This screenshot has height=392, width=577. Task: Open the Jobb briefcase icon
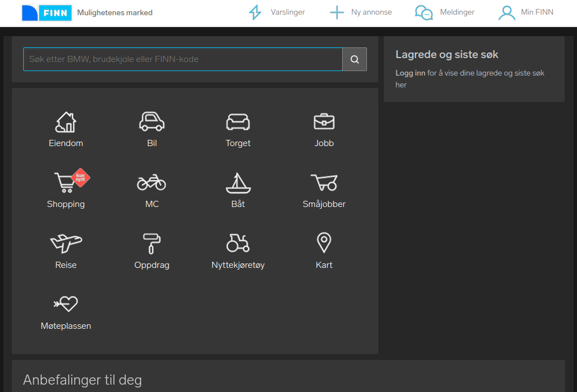click(x=324, y=122)
